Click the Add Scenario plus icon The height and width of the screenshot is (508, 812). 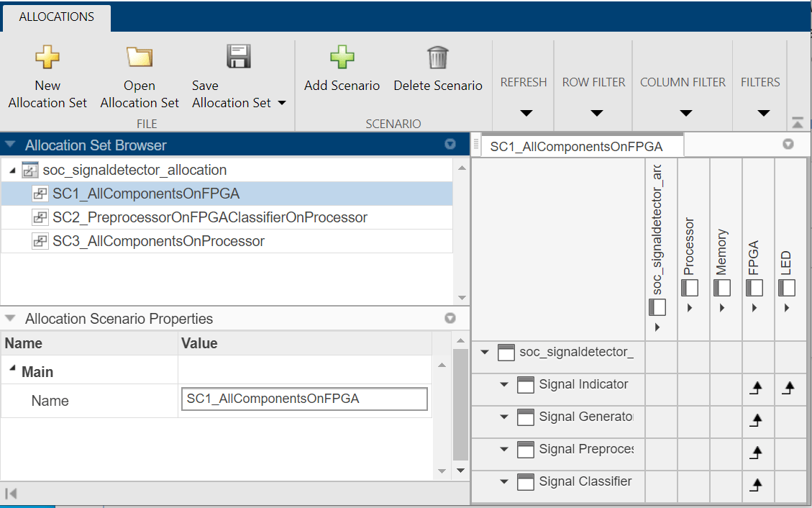tap(342, 58)
